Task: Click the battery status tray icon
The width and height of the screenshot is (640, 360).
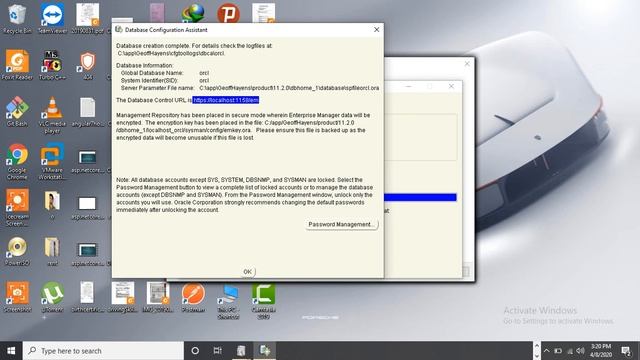Action: coord(558,351)
